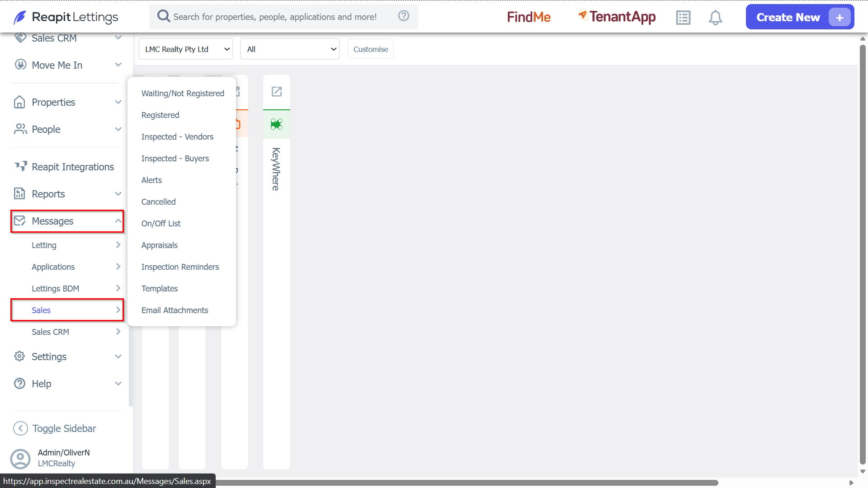Click the search help question mark icon

pos(404,16)
